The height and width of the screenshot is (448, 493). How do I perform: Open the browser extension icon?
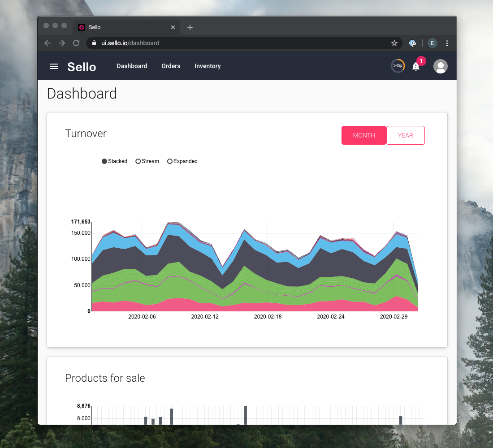point(412,43)
